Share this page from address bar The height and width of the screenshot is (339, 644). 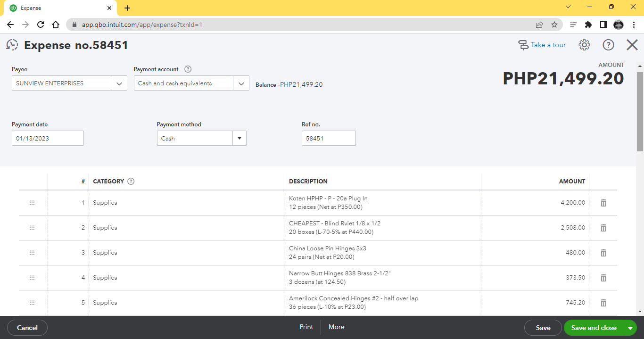point(539,25)
